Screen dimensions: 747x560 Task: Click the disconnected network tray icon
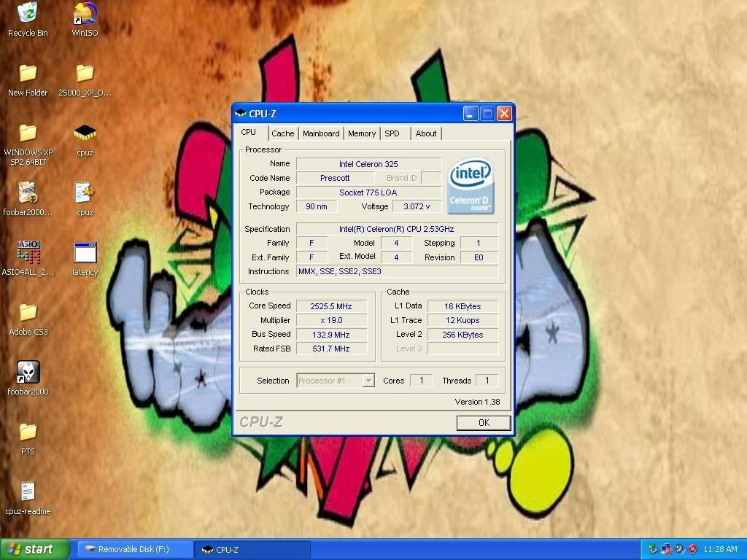pos(666,549)
